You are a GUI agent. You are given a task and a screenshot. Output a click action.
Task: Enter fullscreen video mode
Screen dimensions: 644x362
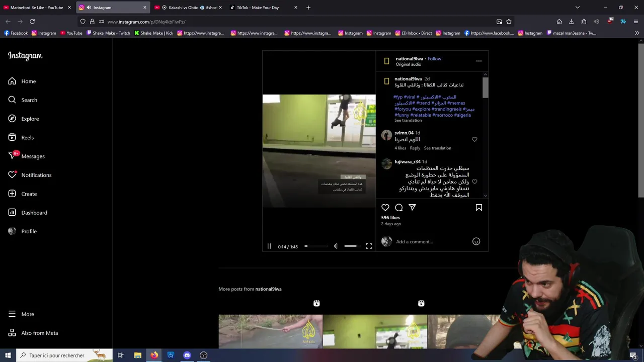(x=369, y=246)
